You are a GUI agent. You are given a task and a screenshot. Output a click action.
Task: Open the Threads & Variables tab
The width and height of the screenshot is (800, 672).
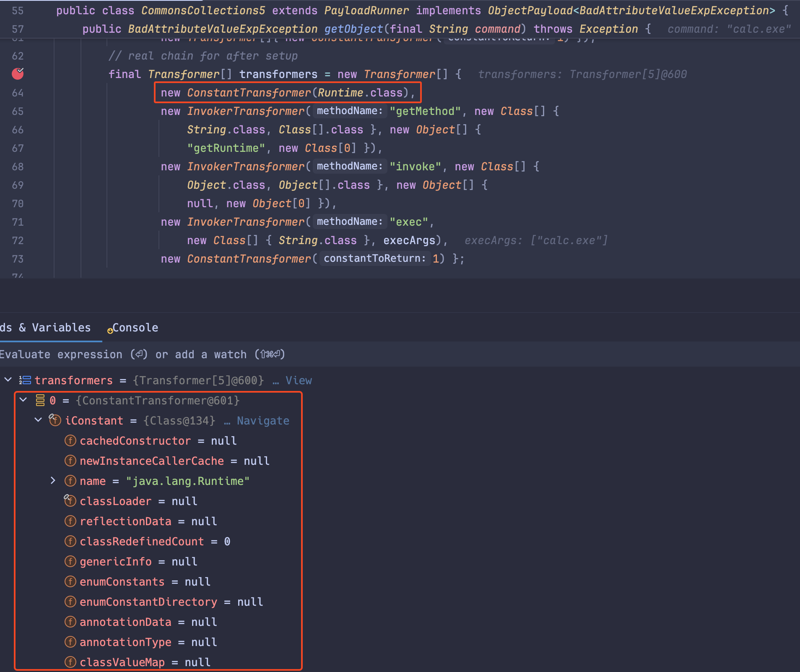pyautogui.click(x=45, y=328)
